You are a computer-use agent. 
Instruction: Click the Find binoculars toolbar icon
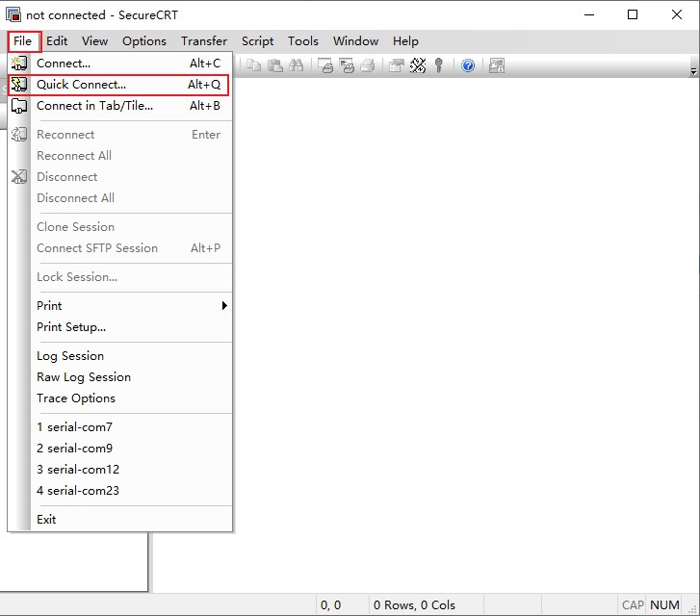click(x=297, y=65)
